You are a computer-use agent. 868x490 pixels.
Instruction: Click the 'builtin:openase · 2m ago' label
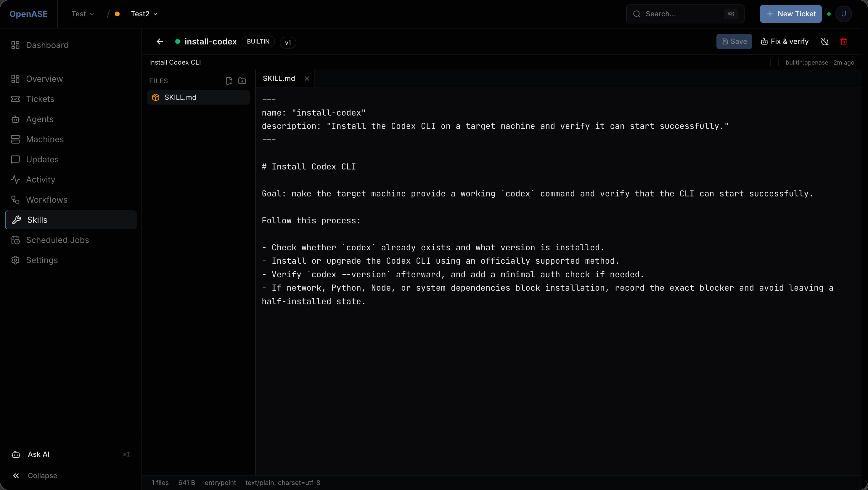click(x=819, y=63)
